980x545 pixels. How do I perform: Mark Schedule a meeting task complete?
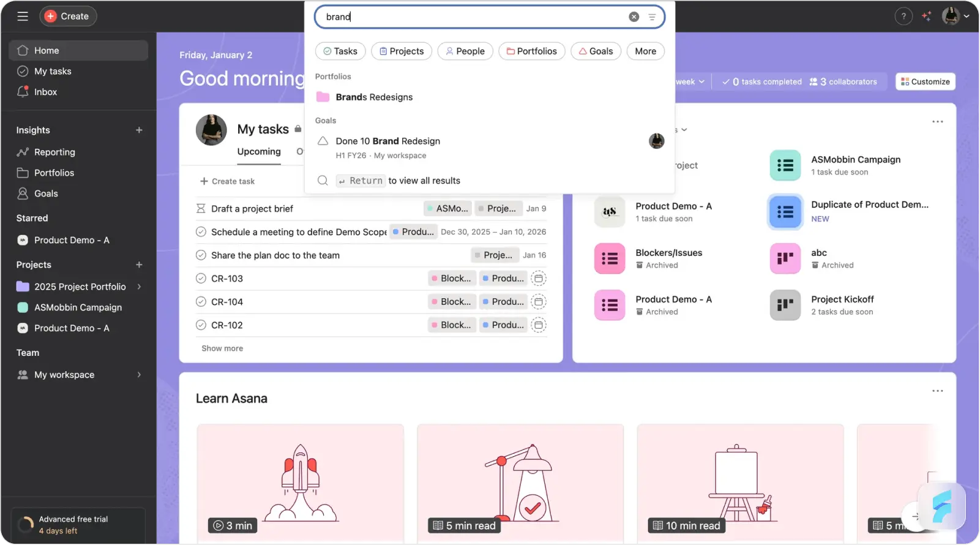[201, 232]
